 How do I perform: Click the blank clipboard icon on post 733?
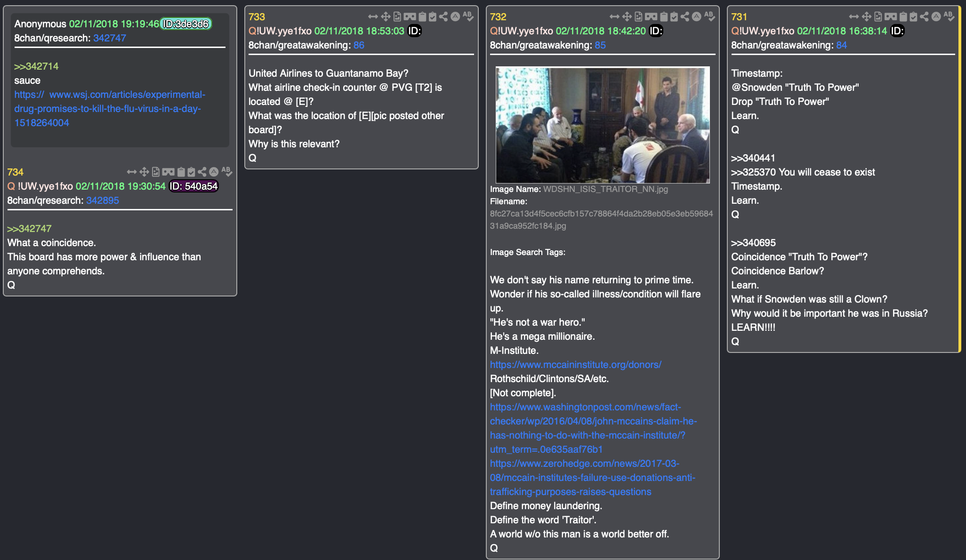[x=422, y=17]
